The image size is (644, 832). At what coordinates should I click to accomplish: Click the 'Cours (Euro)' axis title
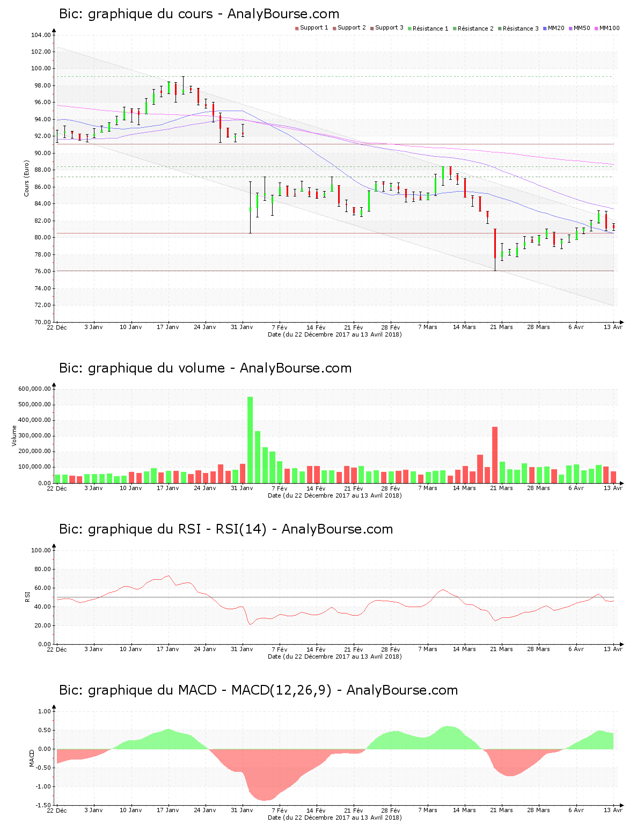coord(26,178)
